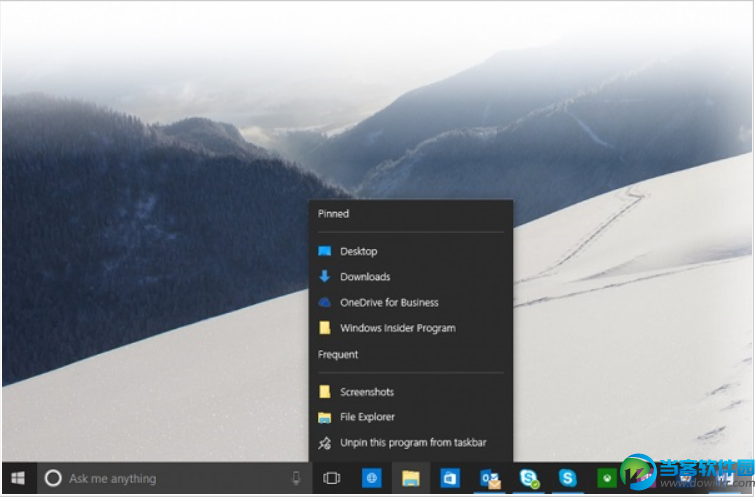
Task: Select File Explorer in jump list
Action: click(411, 417)
